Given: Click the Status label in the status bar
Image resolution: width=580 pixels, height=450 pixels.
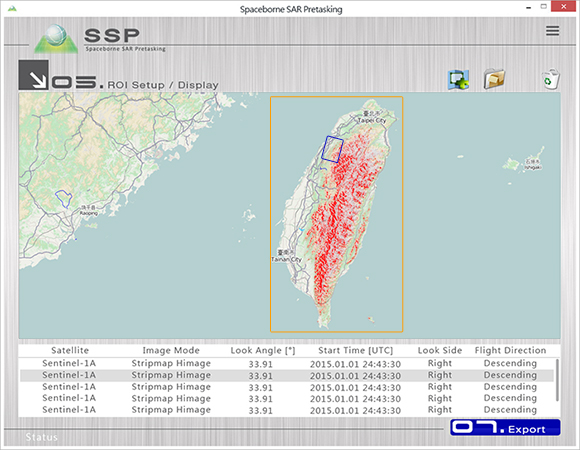Looking at the screenshot, I should [41, 437].
